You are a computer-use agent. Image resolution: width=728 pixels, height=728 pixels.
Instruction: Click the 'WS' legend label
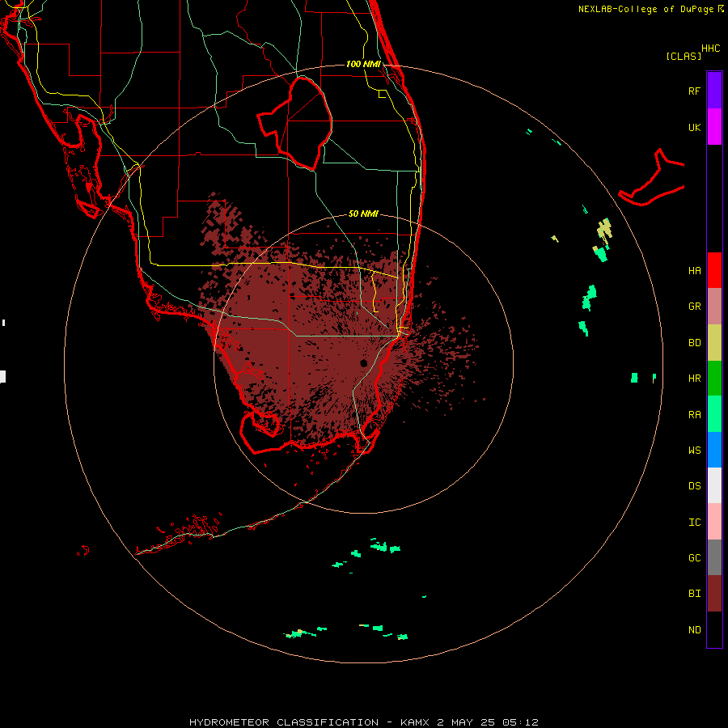click(x=694, y=450)
